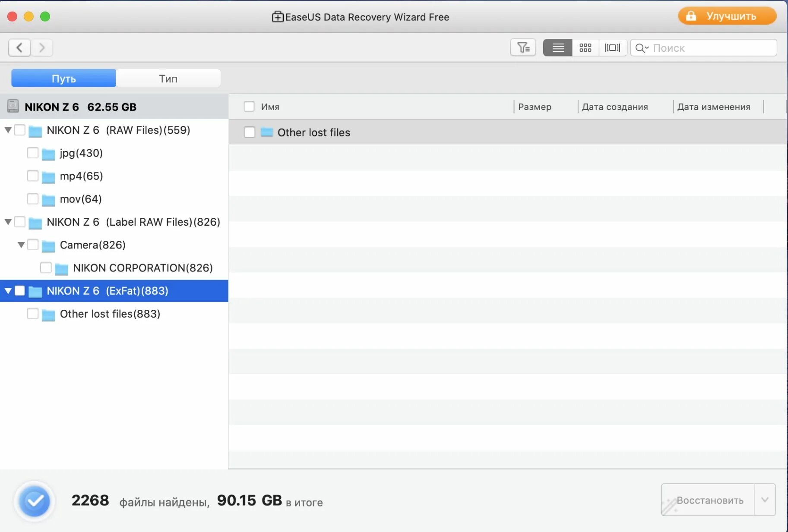Click the blue scan-complete checkmark icon
Screen dimensions: 788x532
[35, 501]
